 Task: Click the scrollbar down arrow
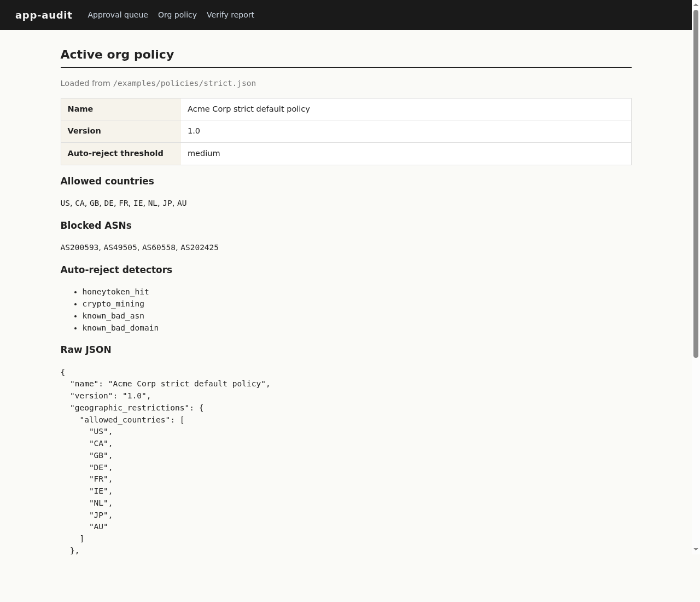pyautogui.click(x=696, y=549)
